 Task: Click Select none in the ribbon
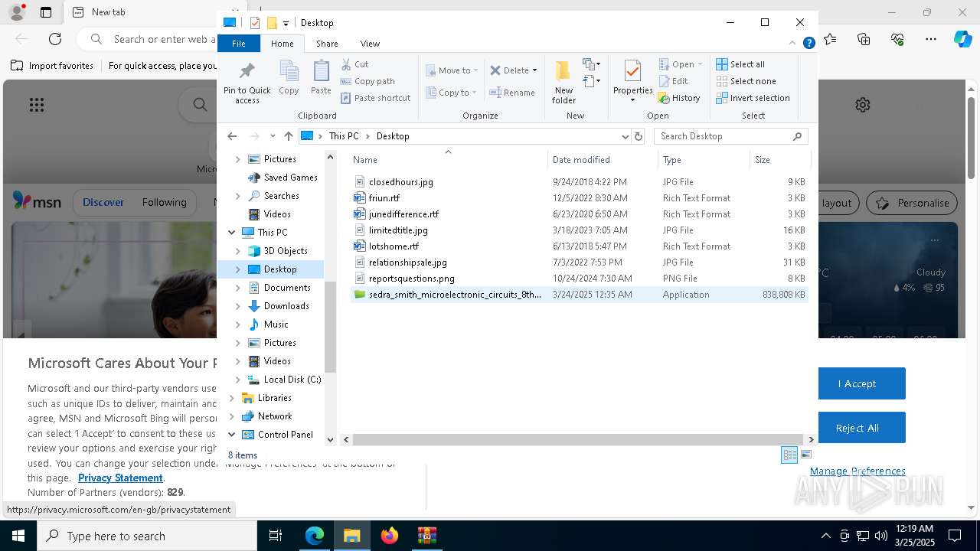coord(746,81)
